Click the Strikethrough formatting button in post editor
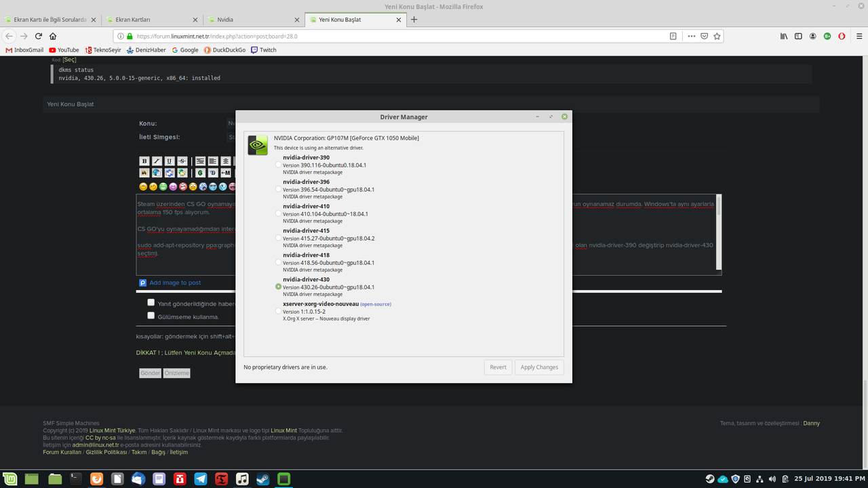Viewport: 868px width, 488px height. click(x=181, y=161)
